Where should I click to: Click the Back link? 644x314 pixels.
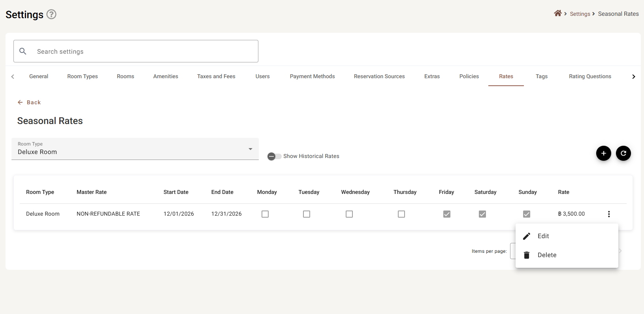tap(29, 102)
